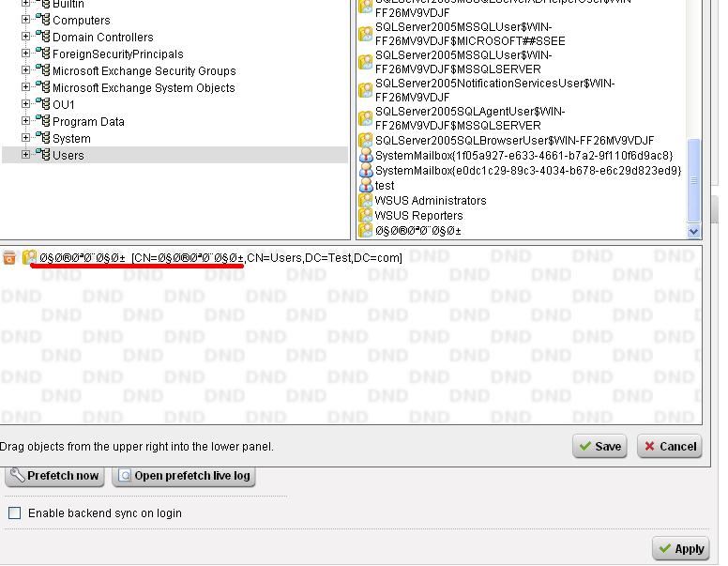Expand Microsoft Exchange System Objects node
The height and width of the screenshot is (566, 728).
pos(25,87)
